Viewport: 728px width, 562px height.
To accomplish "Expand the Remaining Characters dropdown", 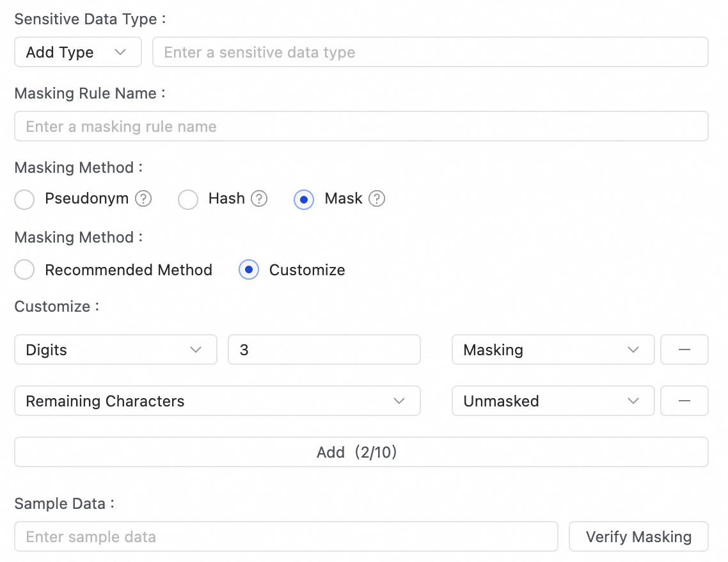I will pos(217,401).
